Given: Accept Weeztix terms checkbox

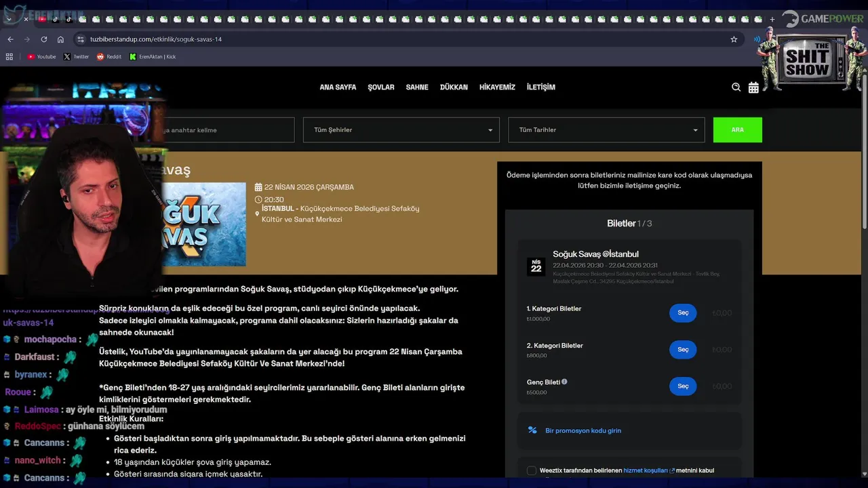Looking at the screenshot, I should pos(531,470).
